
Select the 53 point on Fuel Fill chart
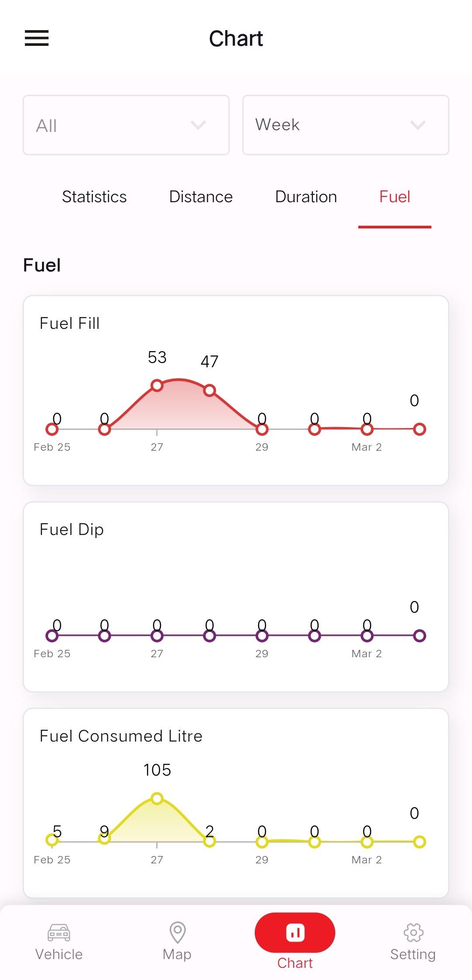click(x=157, y=385)
